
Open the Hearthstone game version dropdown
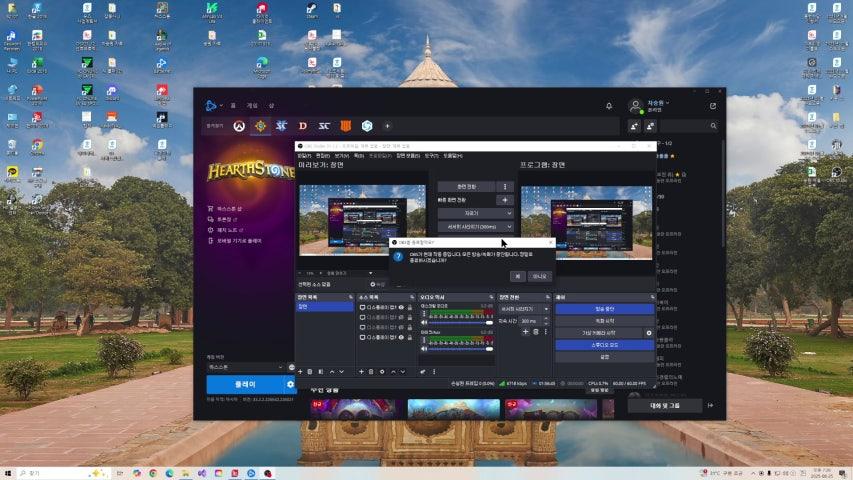point(245,367)
